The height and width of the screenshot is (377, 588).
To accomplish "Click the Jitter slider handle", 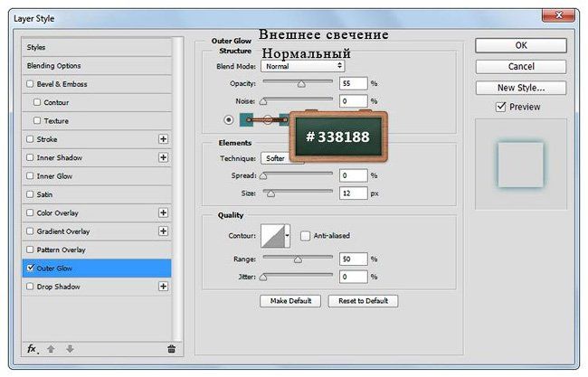I will tap(263, 277).
